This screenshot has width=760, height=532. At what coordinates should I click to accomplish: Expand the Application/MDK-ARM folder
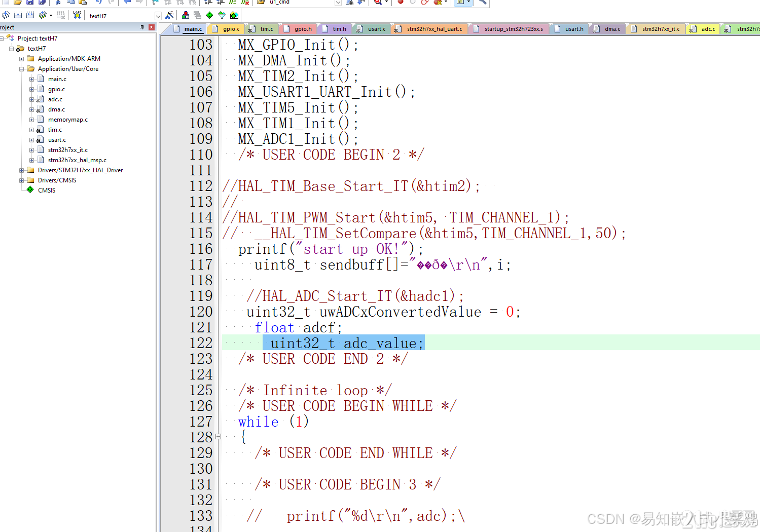(21, 59)
